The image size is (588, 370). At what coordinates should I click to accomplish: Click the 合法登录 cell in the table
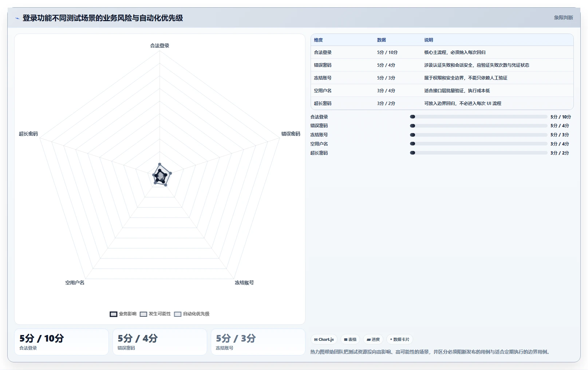point(323,52)
